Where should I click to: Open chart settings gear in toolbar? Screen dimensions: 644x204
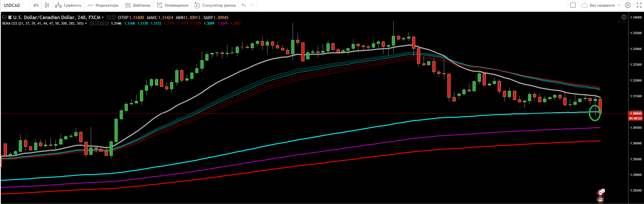point(628,5)
